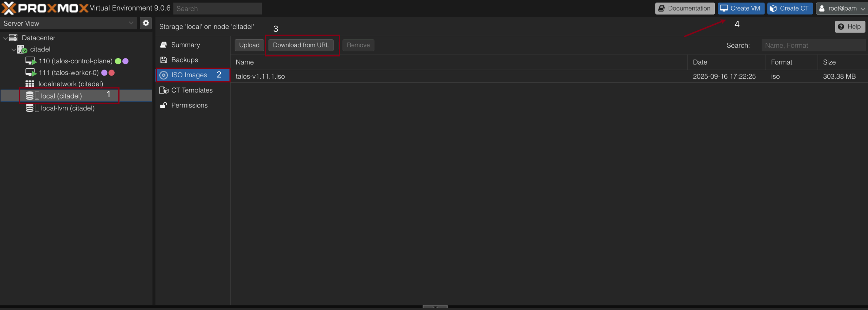Open the CT Templates section

(x=192, y=90)
